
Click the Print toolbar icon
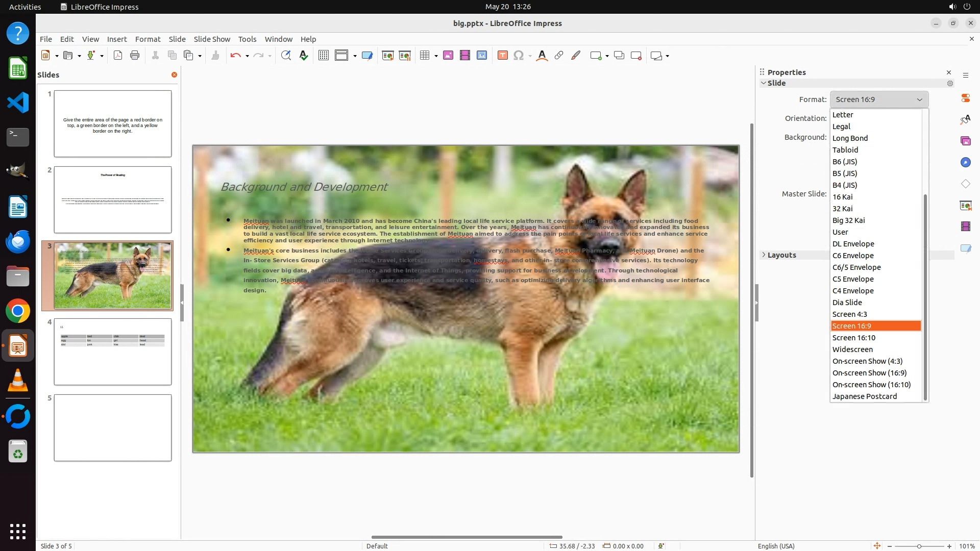(x=135, y=56)
